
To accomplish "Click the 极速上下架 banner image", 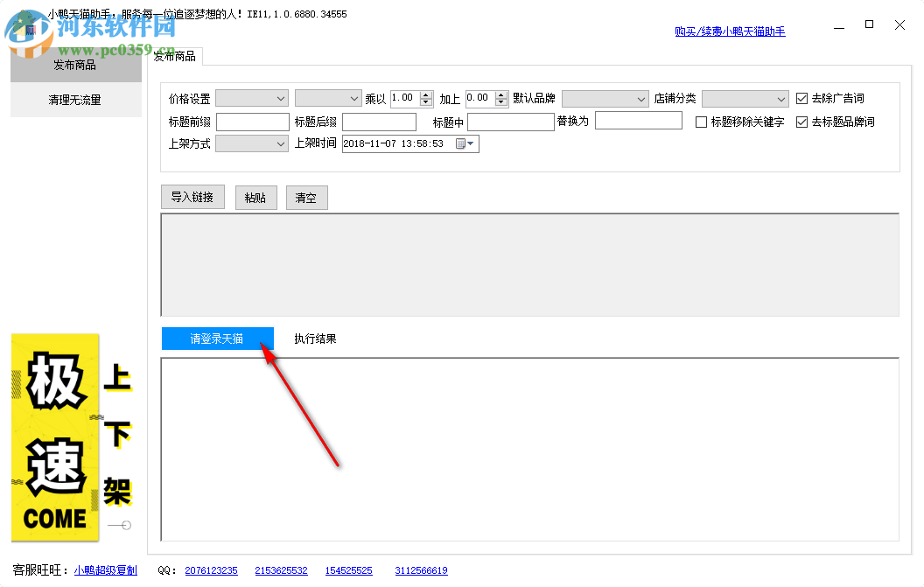I will 72,436.
